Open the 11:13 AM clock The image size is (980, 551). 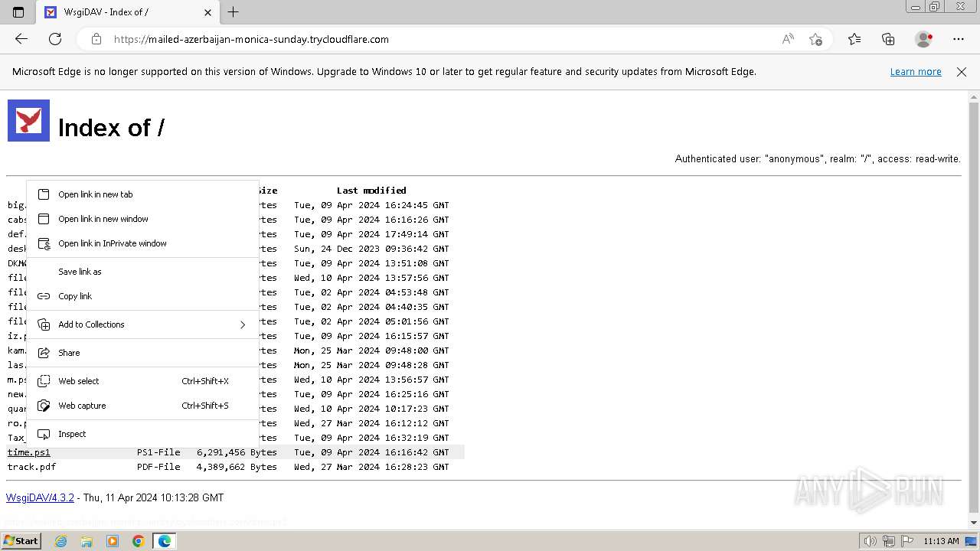[x=941, y=541]
